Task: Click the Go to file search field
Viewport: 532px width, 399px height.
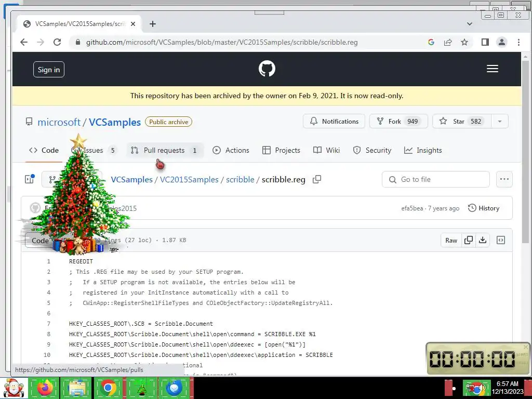Action: 436,179
